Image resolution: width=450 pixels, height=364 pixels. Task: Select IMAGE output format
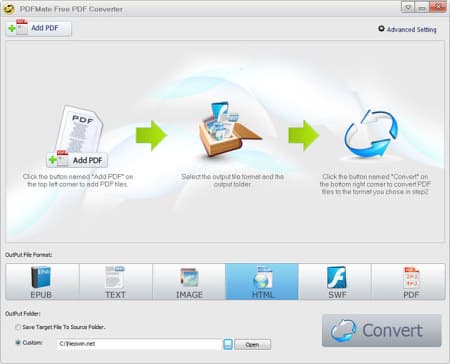click(189, 282)
